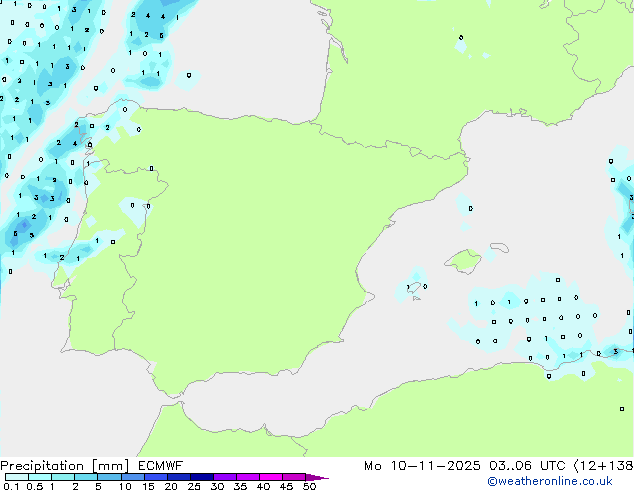This screenshot has width=634, height=490.
Task: Pick the 45–50 mm legend color swatch
Action: 294,477
